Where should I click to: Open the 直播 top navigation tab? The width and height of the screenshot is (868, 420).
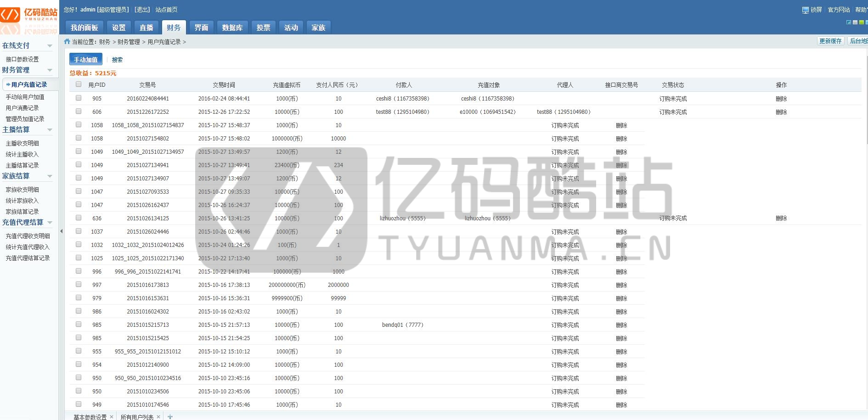(x=146, y=28)
